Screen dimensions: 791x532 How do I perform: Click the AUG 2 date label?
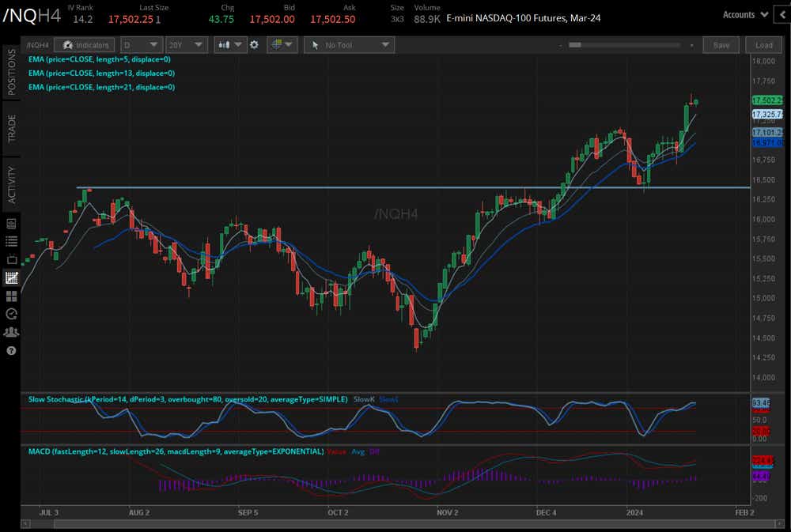138,512
